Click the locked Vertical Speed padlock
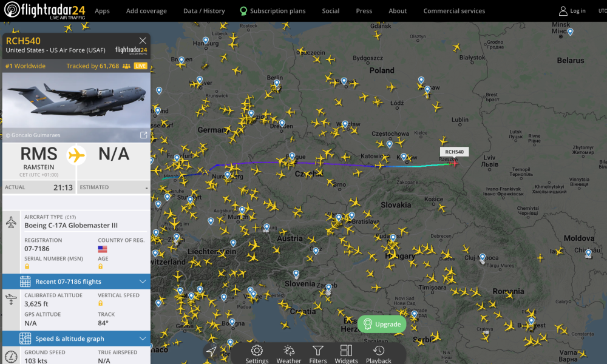The image size is (607, 364). click(x=101, y=303)
